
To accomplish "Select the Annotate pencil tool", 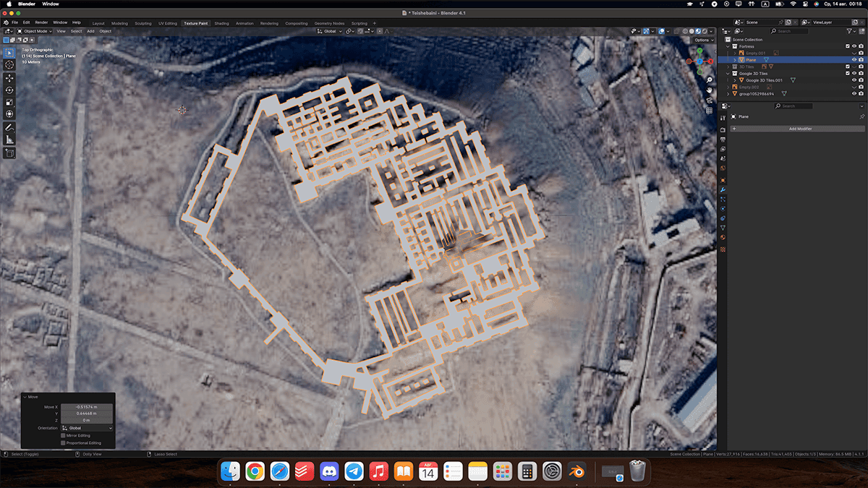I will tap(9, 127).
